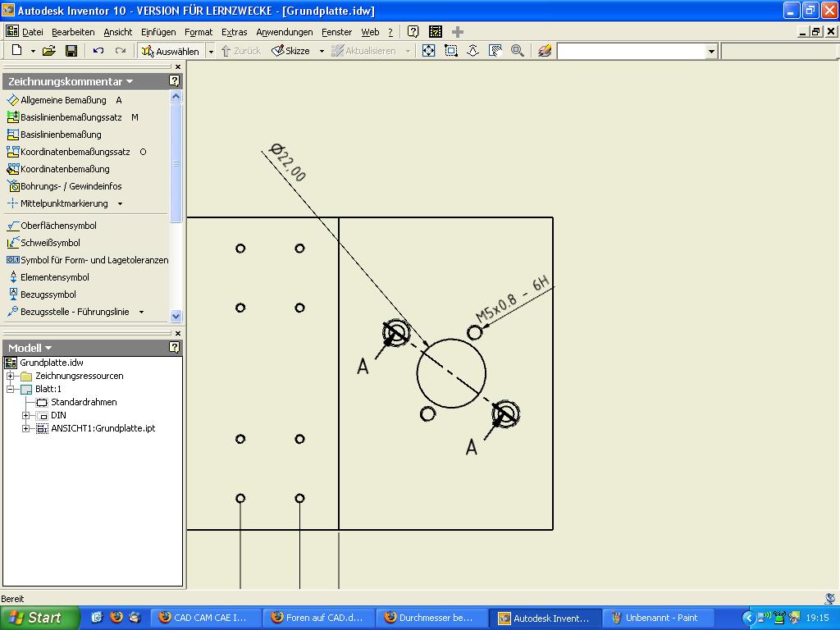
Task: Select Basislinienbemaßung tool
Action: [x=53, y=135]
